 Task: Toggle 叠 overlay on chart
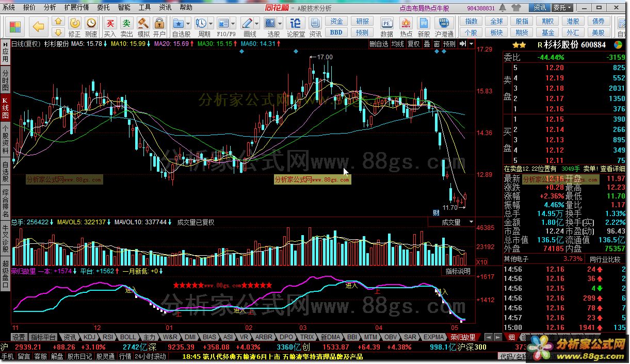click(427, 44)
